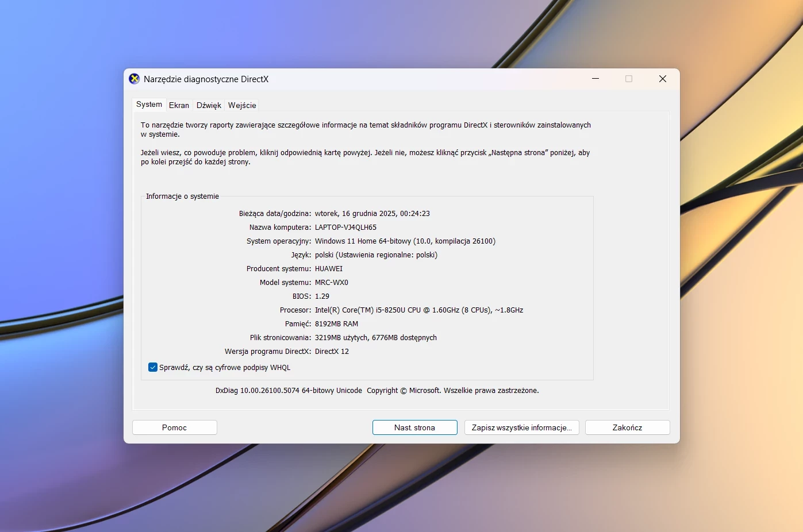Viewport: 803px width, 532px height.
Task: Click the Nast. strona button
Action: tap(414, 427)
